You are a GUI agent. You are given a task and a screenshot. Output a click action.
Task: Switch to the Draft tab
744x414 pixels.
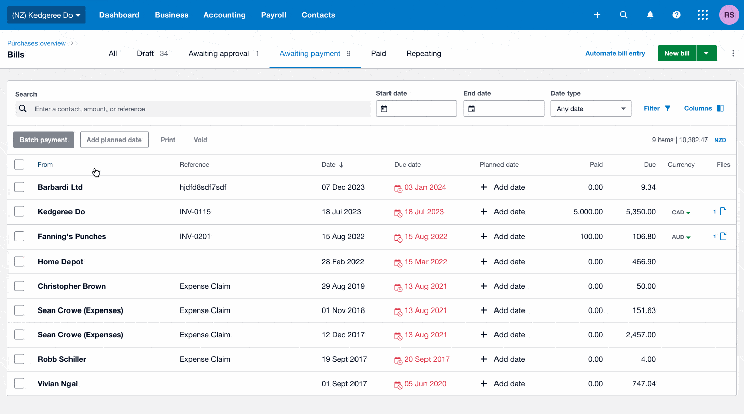tap(152, 54)
